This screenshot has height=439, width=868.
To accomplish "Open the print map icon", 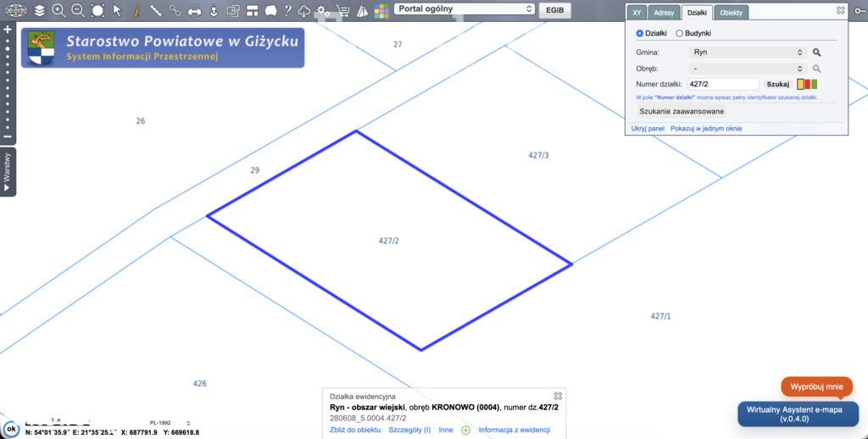I will [194, 10].
